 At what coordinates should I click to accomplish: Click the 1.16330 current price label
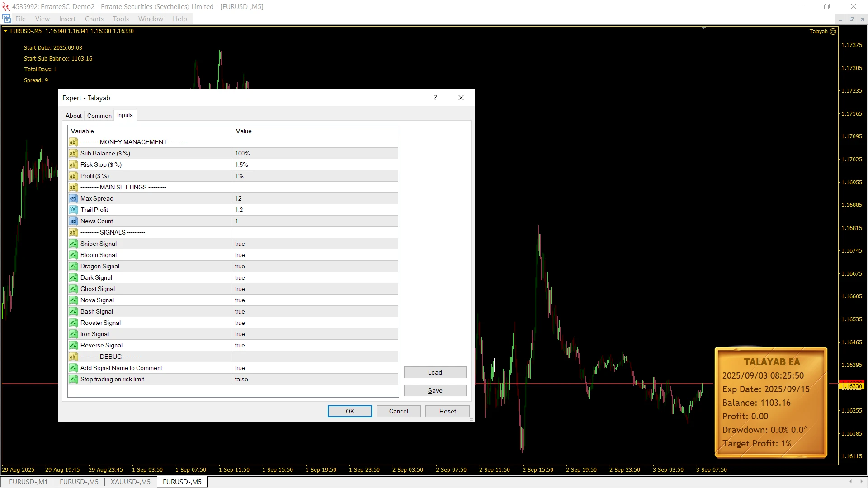pos(852,386)
